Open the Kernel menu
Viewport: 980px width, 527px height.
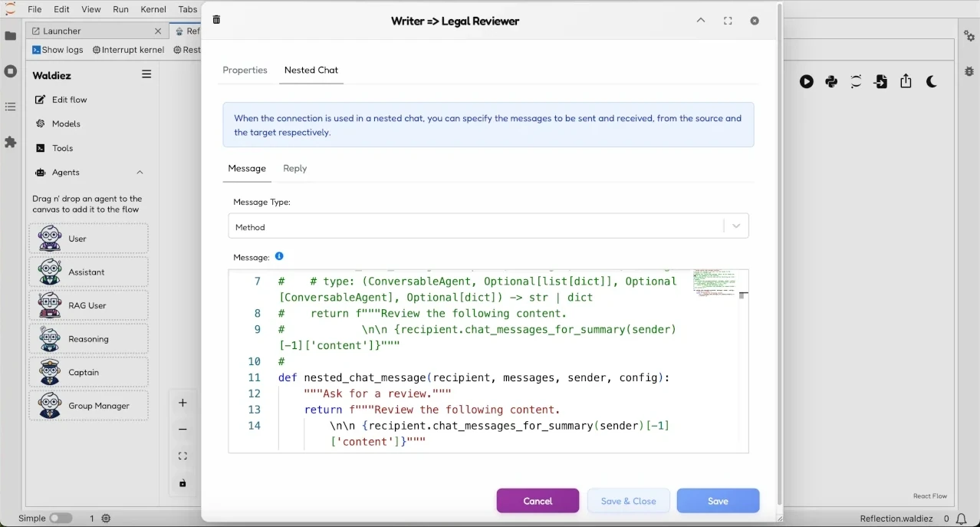153,9
